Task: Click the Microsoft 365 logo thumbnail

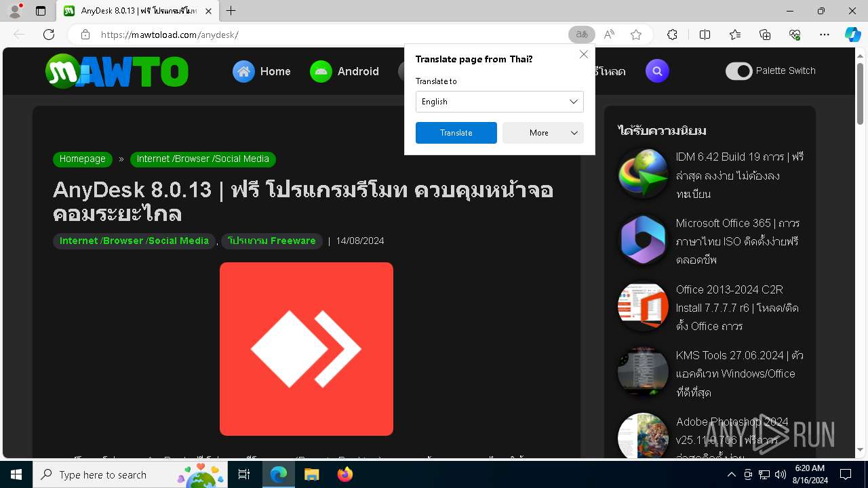Action: [x=643, y=240]
